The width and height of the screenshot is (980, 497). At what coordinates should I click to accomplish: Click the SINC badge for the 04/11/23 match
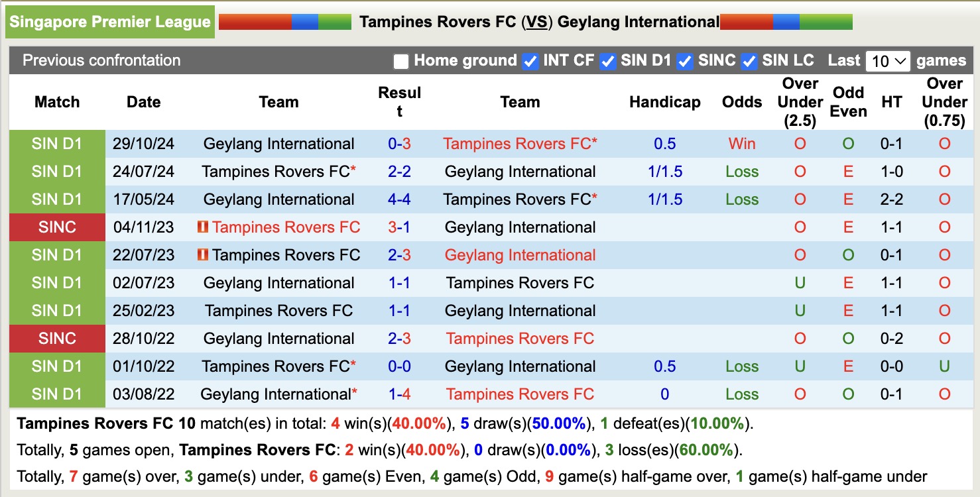point(57,227)
